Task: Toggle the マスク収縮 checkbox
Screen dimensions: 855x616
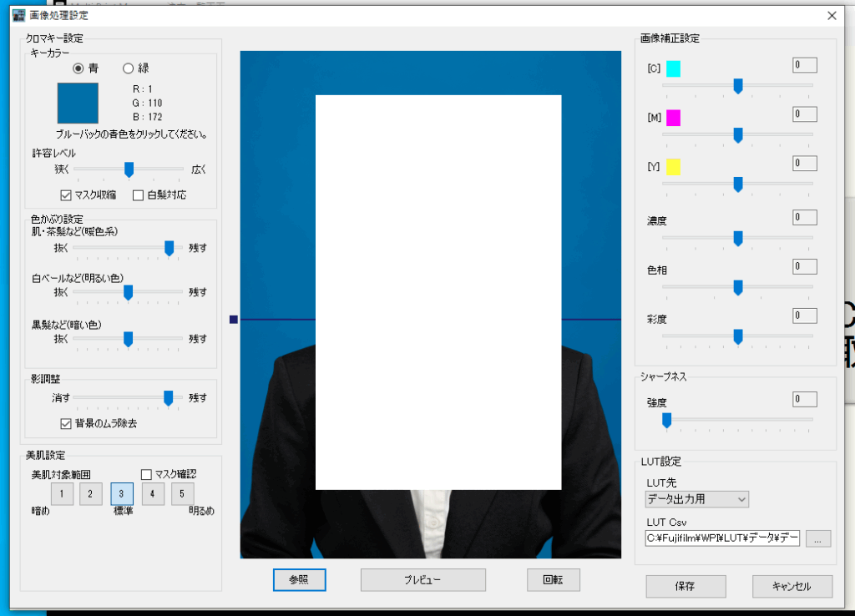Action: pyautogui.click(x=67, y=195)
